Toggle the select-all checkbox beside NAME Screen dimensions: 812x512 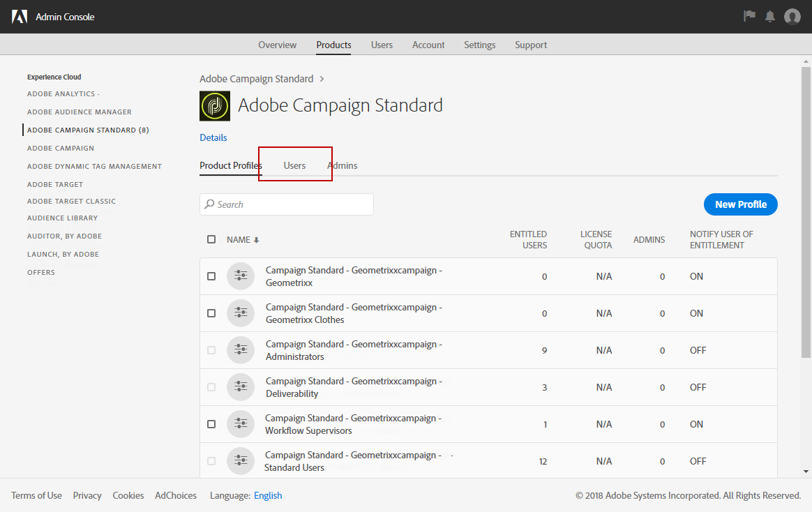[x=211, y=240]
